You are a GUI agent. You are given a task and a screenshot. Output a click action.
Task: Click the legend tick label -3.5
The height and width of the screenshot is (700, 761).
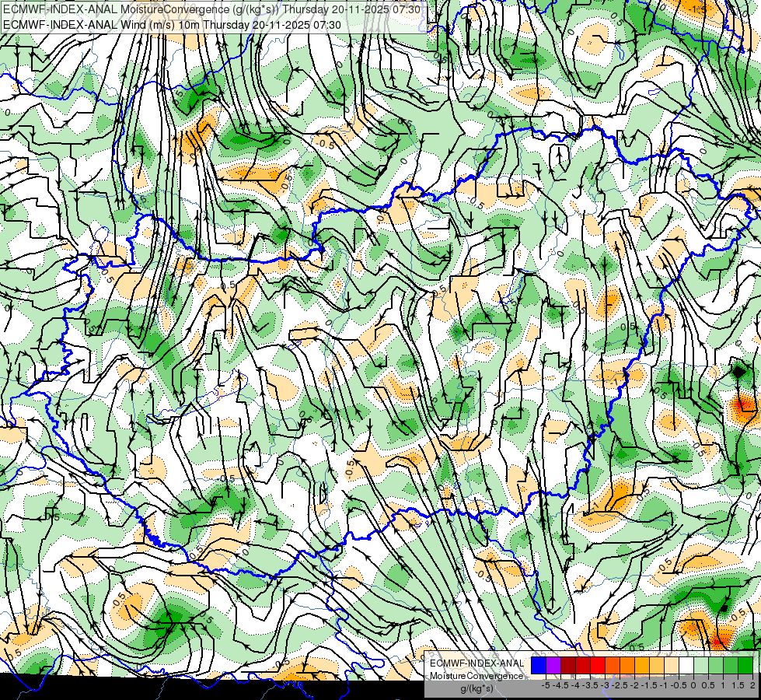[x=591, y=685]
